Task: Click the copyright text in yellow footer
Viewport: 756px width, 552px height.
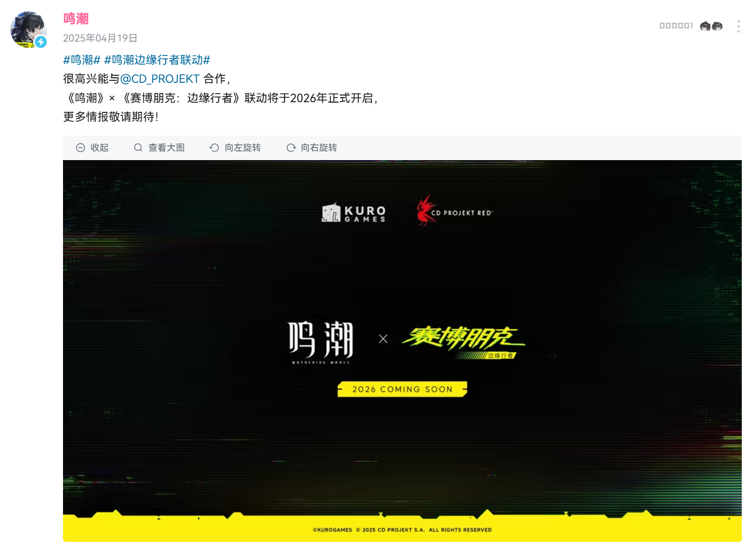Action: [x=402, y=530]
